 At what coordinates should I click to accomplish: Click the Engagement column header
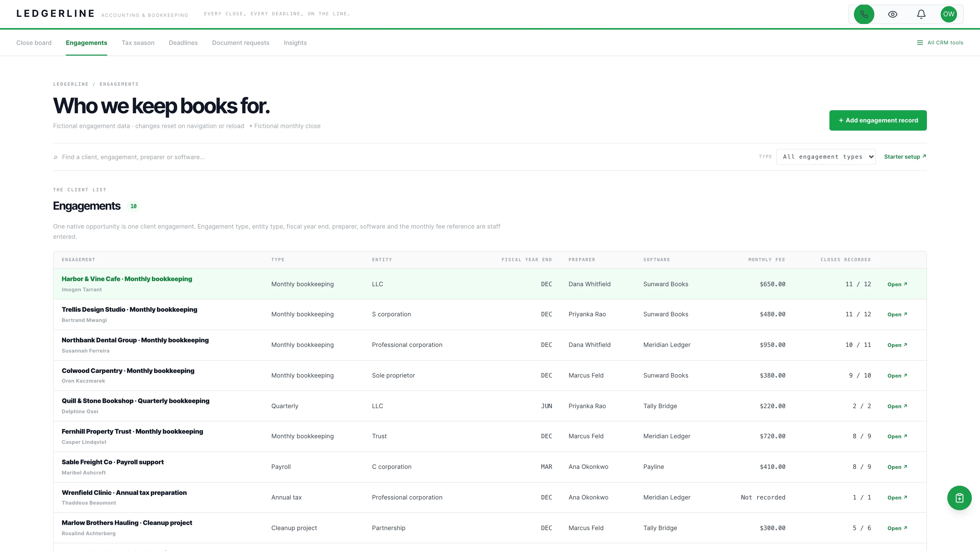click(x=78, y=260)
